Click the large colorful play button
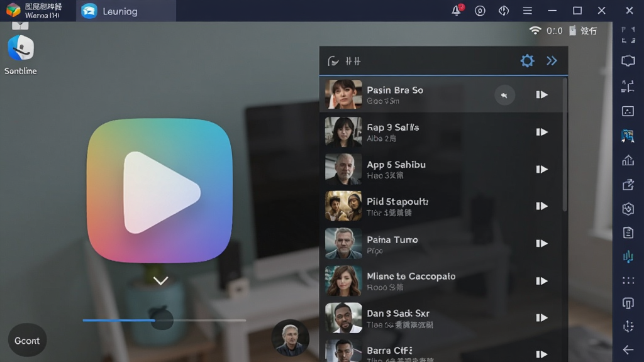 point(159,191)
